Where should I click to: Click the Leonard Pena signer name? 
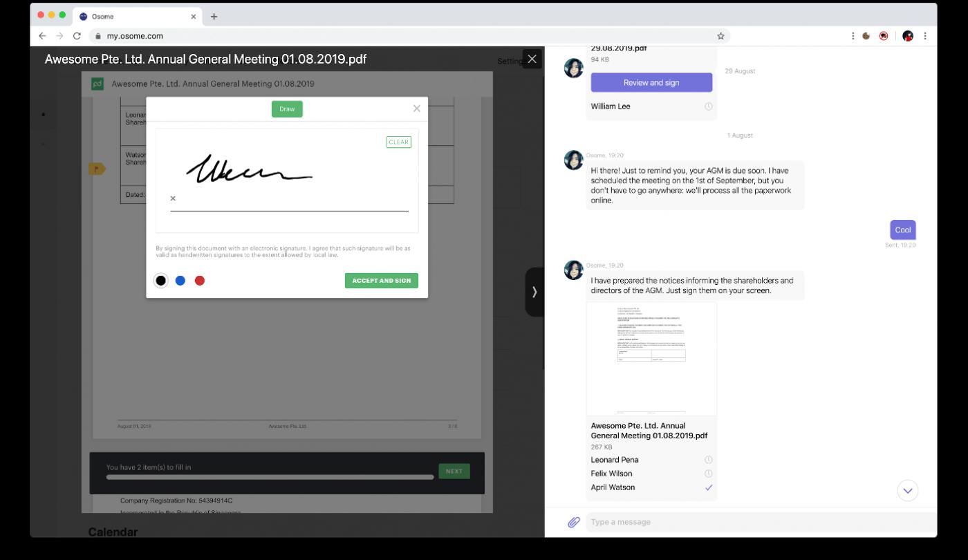(615, 460)
